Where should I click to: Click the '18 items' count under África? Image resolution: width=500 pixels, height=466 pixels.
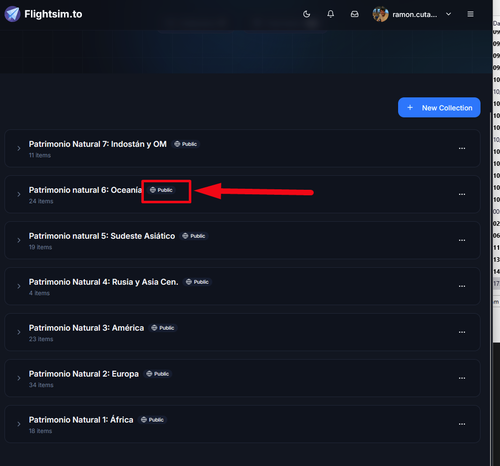[40, 431]
